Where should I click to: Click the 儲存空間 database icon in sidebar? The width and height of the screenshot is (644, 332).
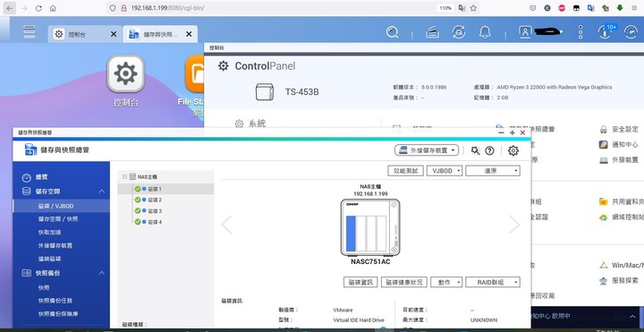click(26, 192)
